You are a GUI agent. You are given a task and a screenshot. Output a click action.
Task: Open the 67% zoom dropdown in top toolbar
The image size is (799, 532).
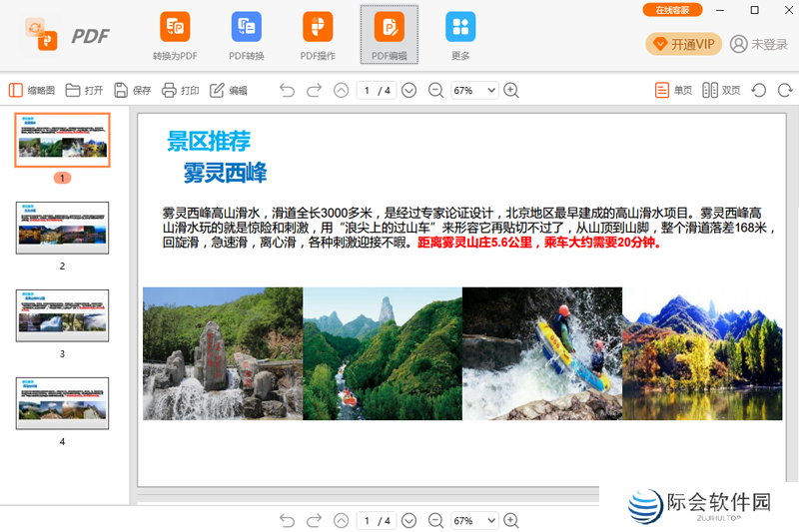pos(474,91)
